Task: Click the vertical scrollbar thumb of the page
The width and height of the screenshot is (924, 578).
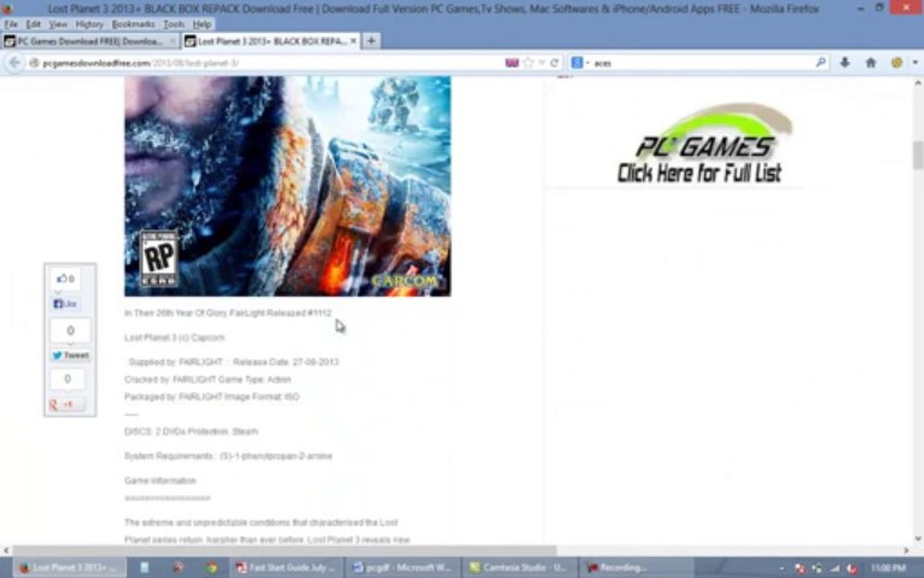Action: coord(918,155)
